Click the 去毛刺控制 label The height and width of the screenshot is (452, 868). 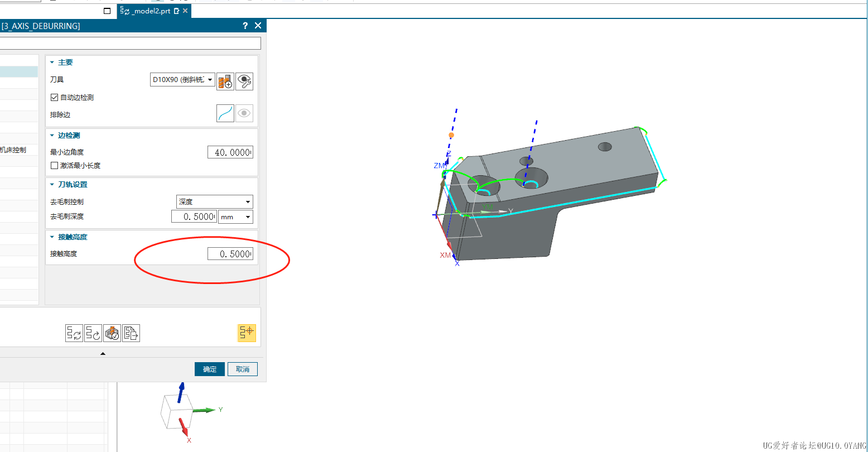point(67,202)
